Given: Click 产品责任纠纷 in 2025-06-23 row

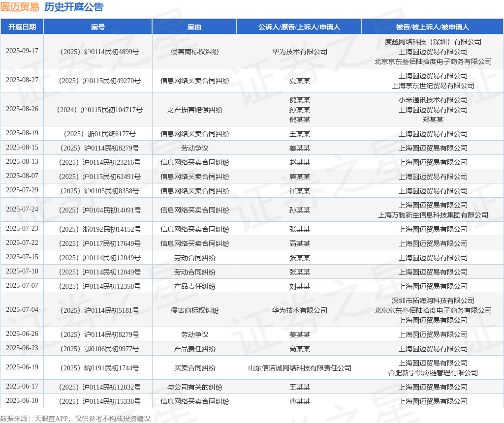Looking at the screenshot, I should click(195, 349).
